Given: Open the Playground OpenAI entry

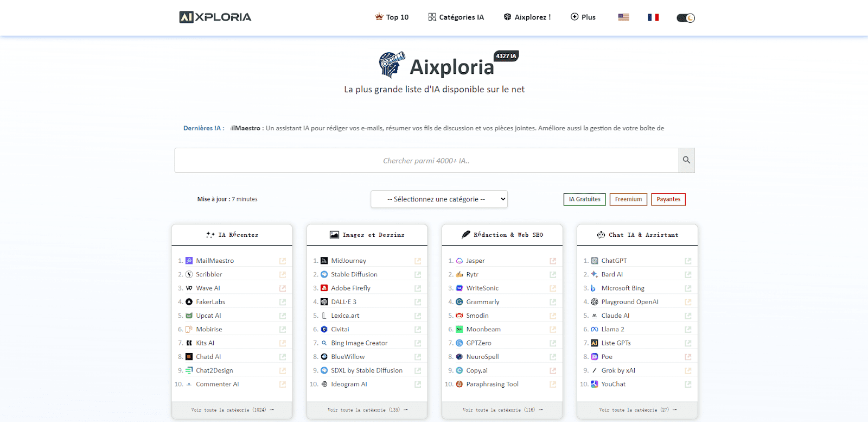Looking at the screenshot, I should [630, 302].
